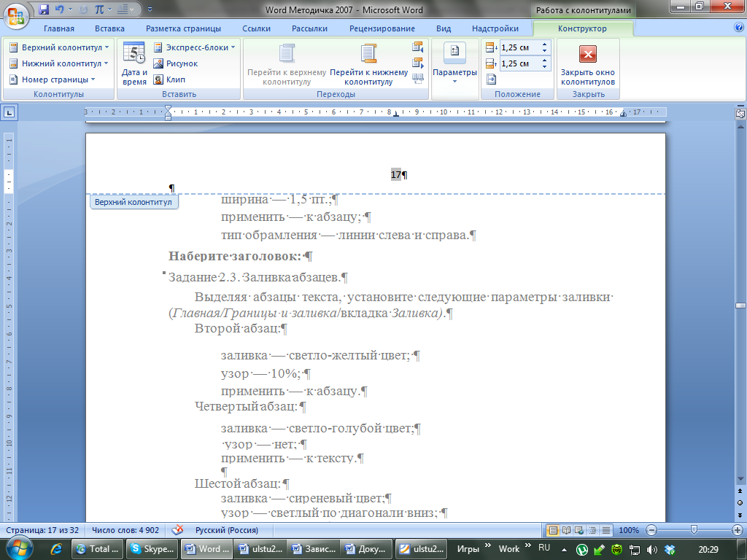Go to previous section icon
The height and width of the screenshot is (560, 747).
coord(418,47)
